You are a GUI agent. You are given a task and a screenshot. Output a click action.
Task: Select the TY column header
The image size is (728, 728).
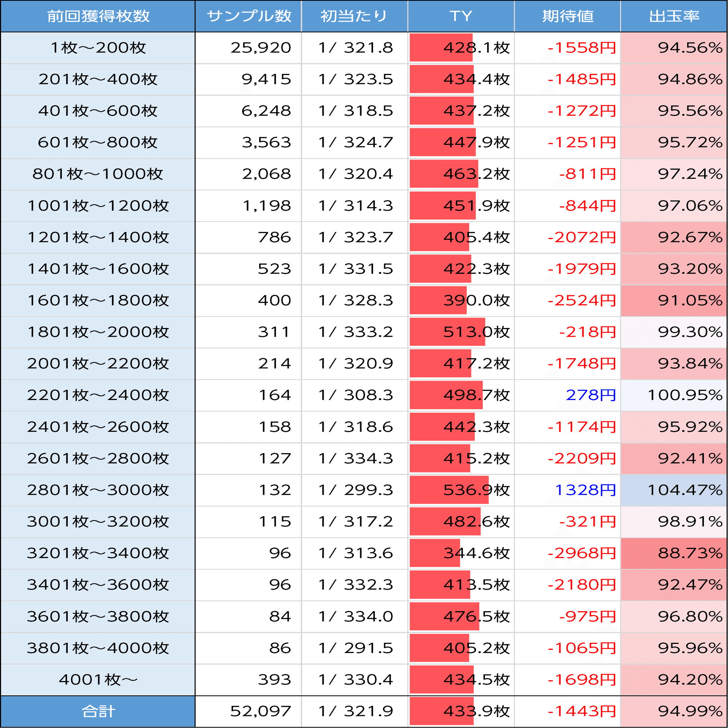(x=461, y=16)
